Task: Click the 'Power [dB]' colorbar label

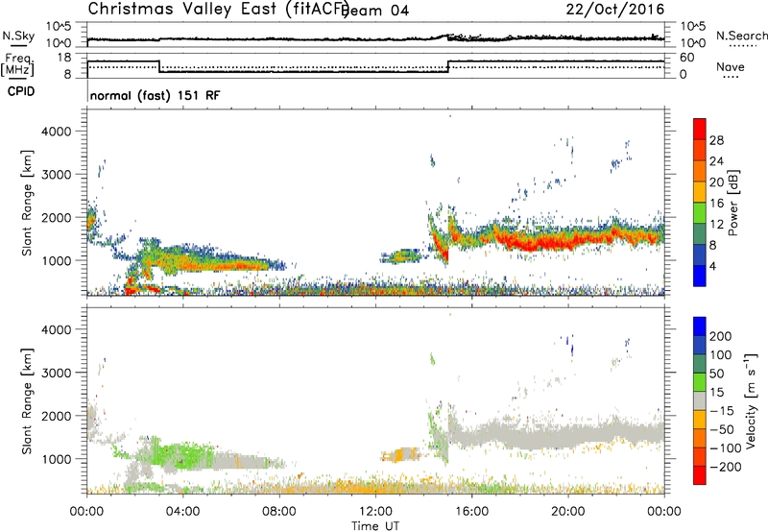Action: click(x=732, y=203)
